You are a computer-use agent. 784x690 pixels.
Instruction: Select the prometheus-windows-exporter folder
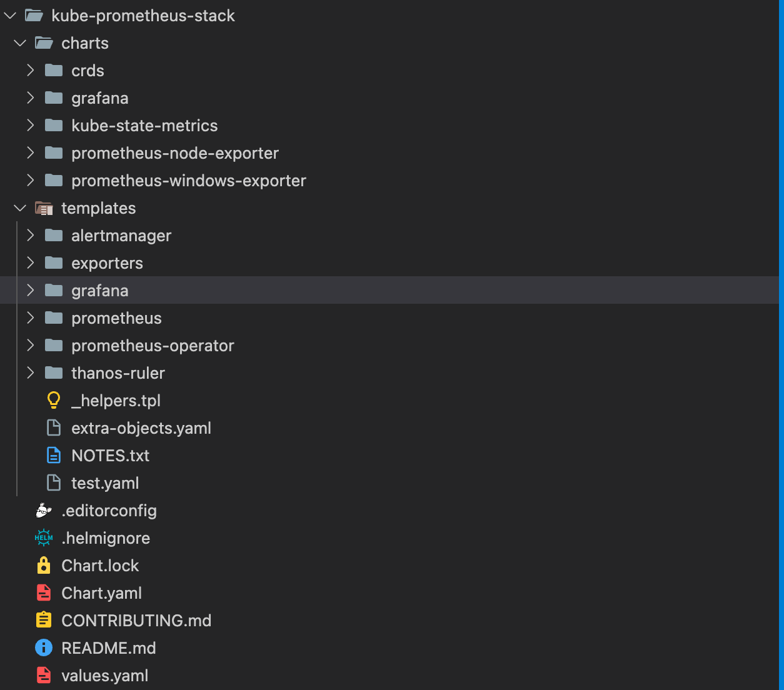pyautogui.click(x=189, y=181)
